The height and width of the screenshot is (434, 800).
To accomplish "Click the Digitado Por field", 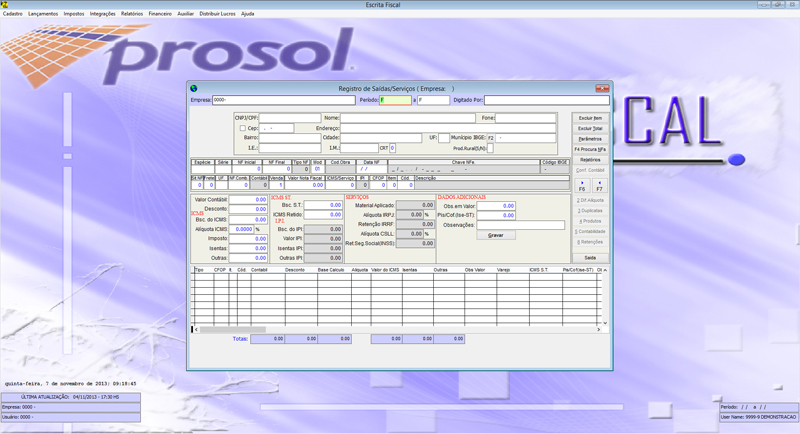I will (546, 100).
